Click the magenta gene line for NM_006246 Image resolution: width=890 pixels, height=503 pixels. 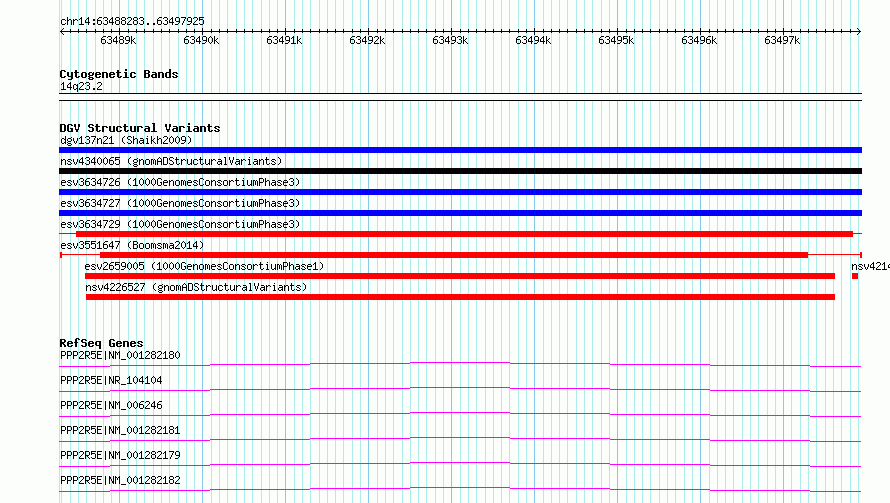point(460,412)
